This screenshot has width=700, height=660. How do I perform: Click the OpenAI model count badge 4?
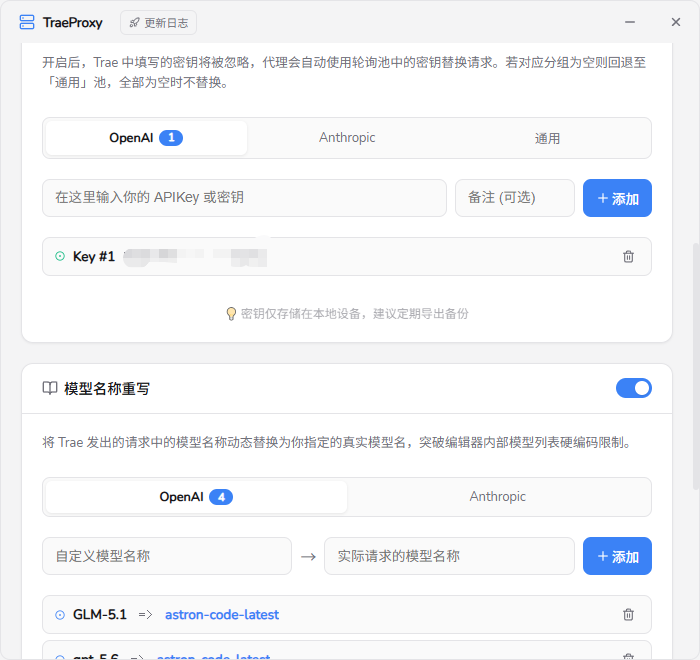(221, 497)
